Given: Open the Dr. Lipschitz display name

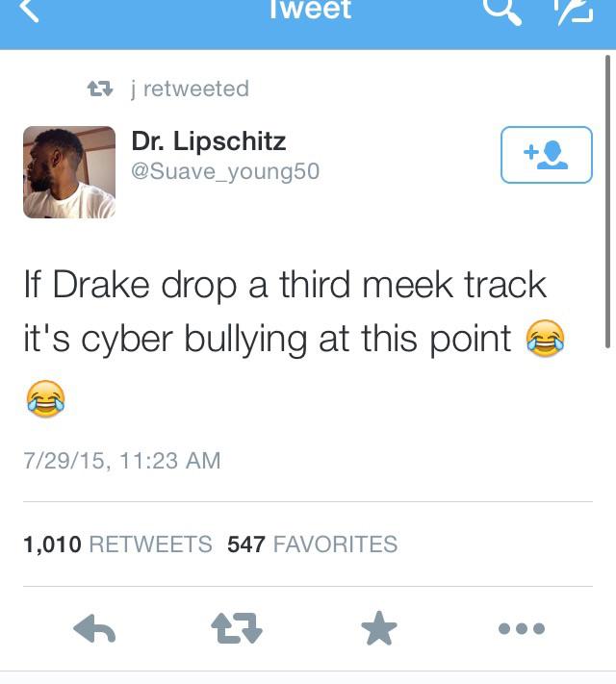Looking at the screenshot, I should (209, 141).
